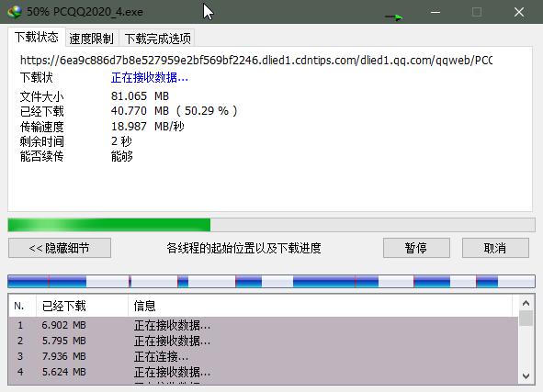Select thread row 1 with 6.902 MB
Viewport: 543px width, 392px height.
tap(263, 325)
